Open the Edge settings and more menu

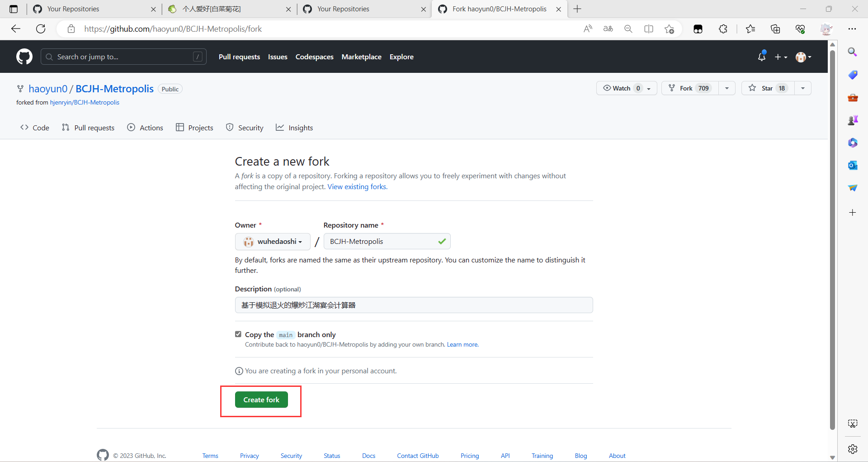pyautogui.click(x=852, y=29)
